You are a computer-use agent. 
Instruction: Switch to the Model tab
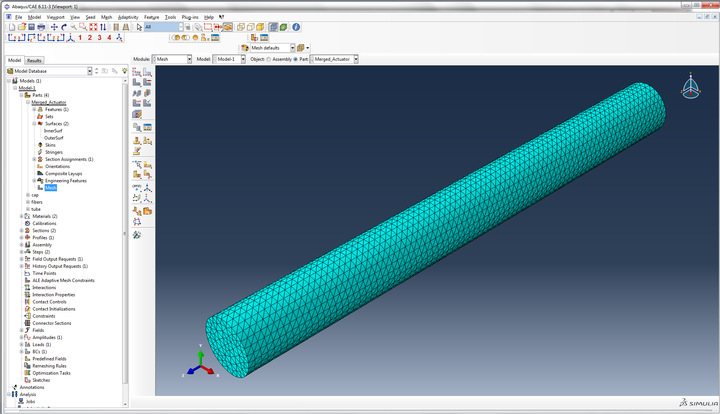point(14,60)
